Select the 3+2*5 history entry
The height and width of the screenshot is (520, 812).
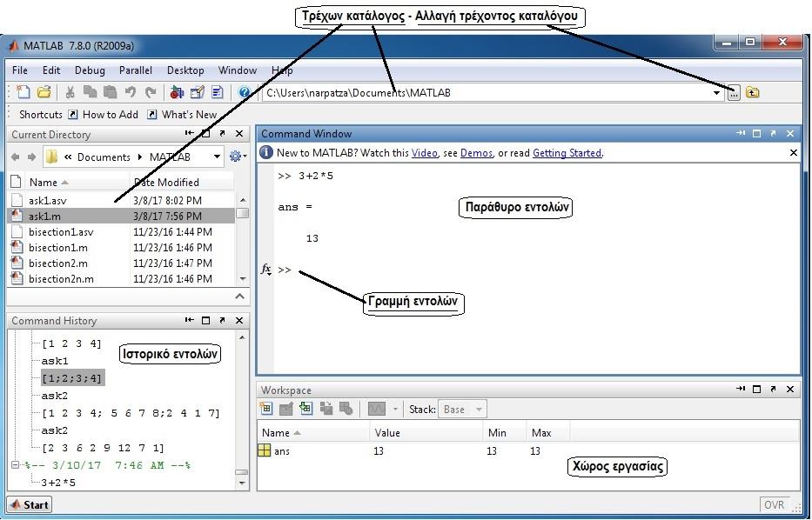58,483
